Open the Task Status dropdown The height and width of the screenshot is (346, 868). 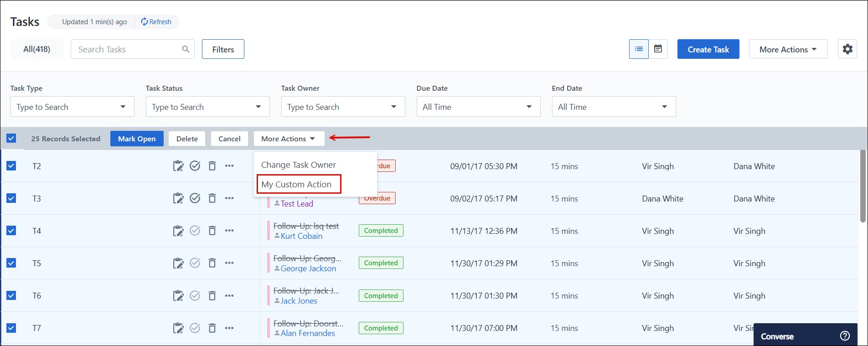[x=208, y=107]
